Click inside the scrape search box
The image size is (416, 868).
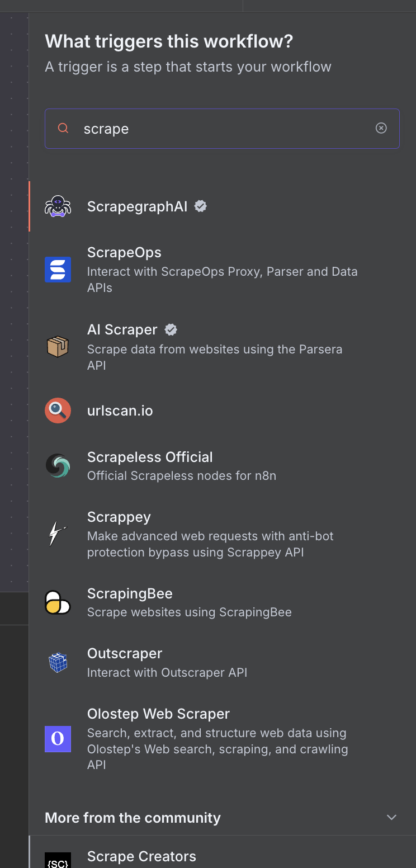[x=224, y=129]
